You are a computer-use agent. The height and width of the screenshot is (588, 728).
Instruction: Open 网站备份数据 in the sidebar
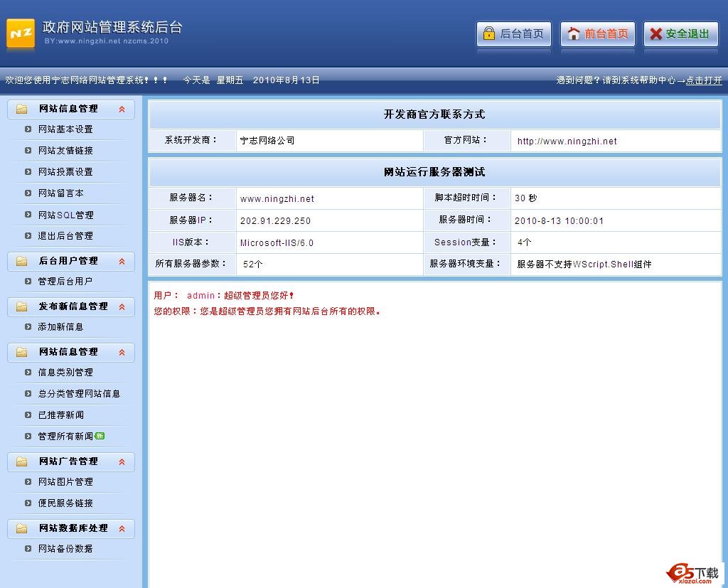click(65, 549)
